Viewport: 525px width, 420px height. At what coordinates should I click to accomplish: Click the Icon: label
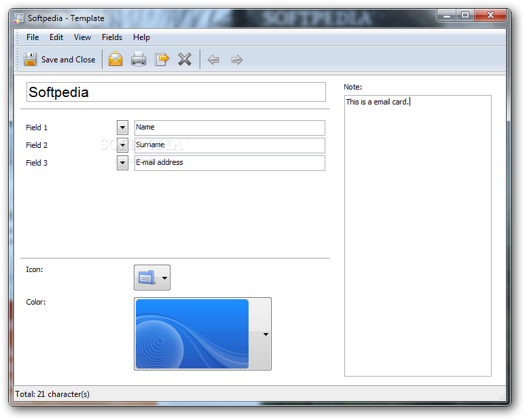35,269
